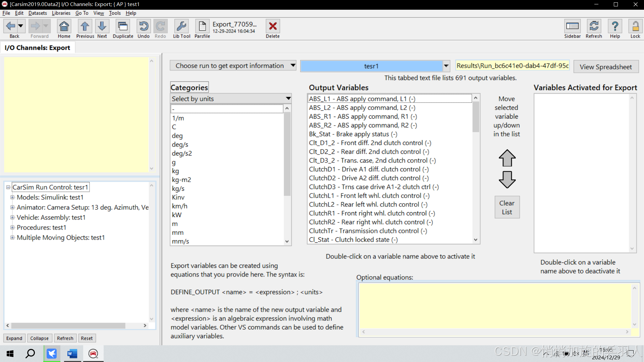This screenshot has height=362, width=644.
Task: Open the tesr1 run selection dropdown
Action: tap(446, 66)
